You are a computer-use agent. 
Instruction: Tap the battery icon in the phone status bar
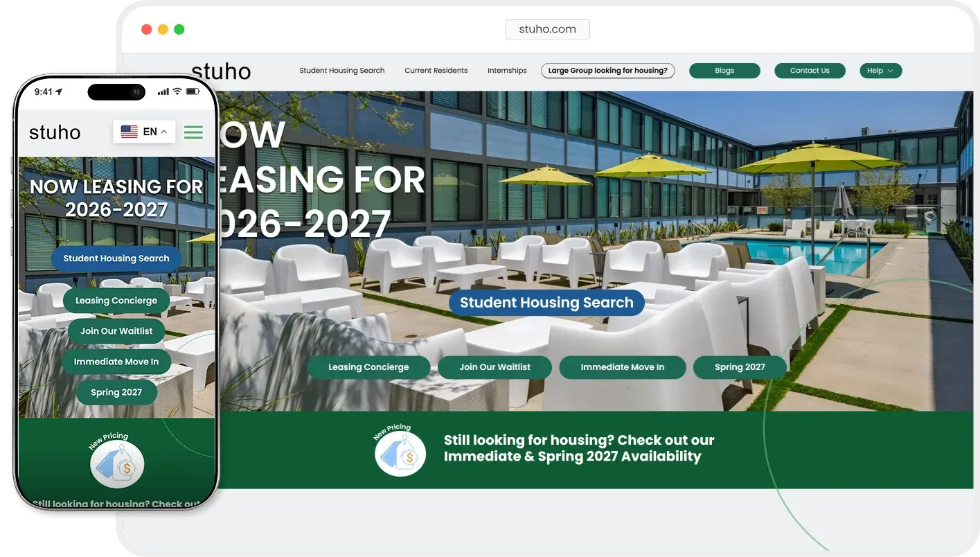tap(194, 91)
